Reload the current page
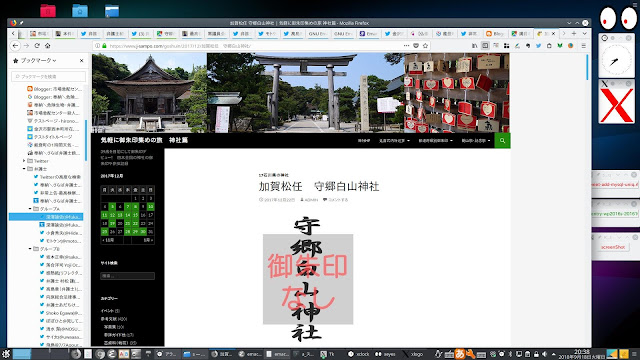The height and width of the screenshot is (360, 640). click(x=37, y=46)
